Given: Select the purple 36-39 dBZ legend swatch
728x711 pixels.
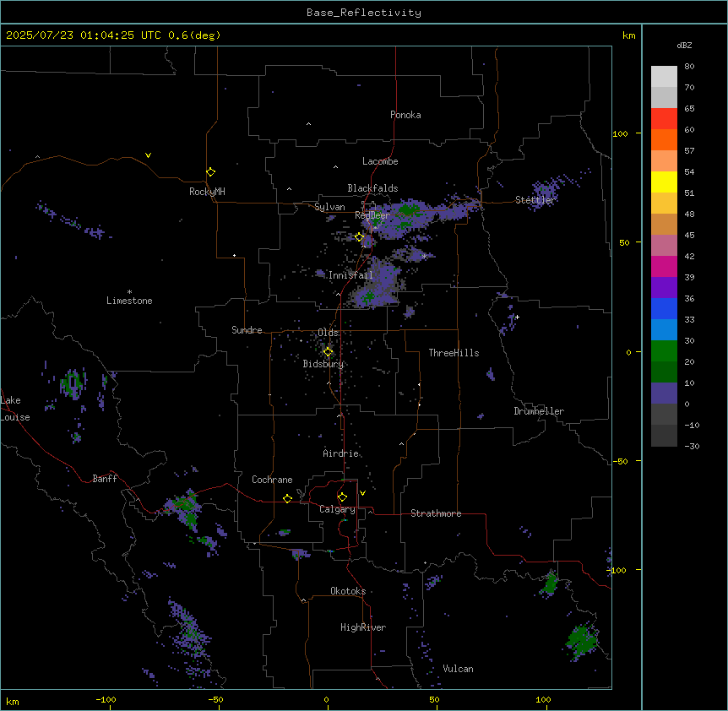Looking at the screenshot, I should pos(664,288).
